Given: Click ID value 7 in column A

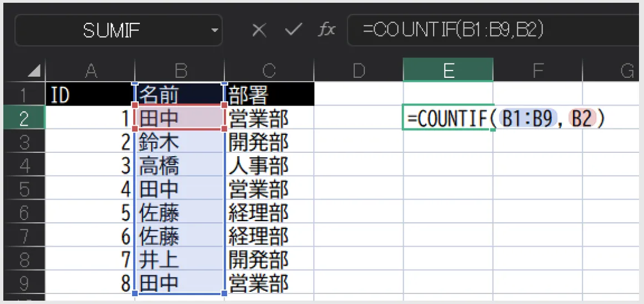Looking at the screenshot, I should tap(90, 259).
